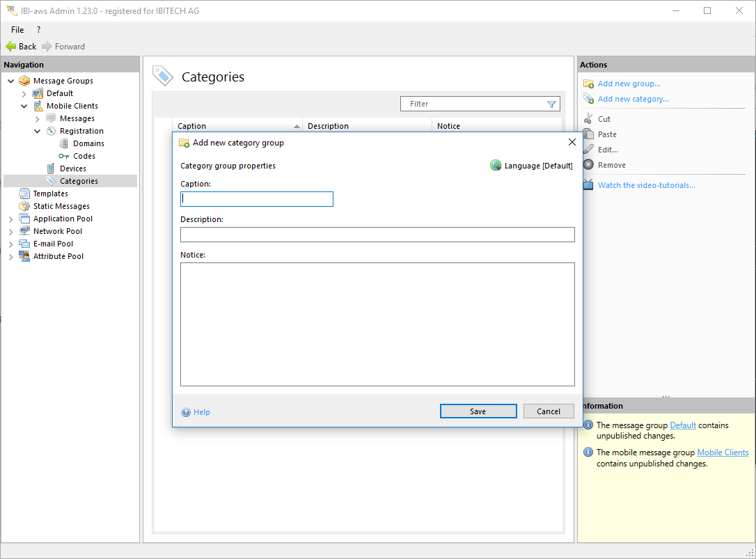Click the Cut scissors icon
The height and width of the screenshot is (559, 756).
[588, 119]
